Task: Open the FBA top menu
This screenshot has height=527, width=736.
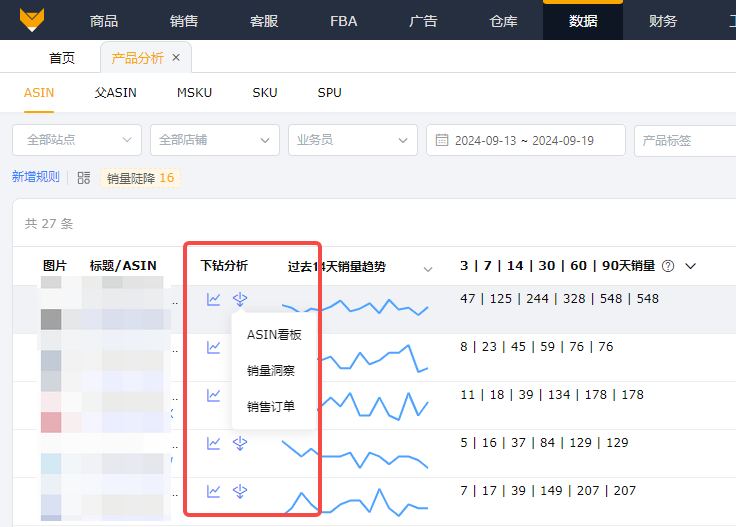Action: 344,21
